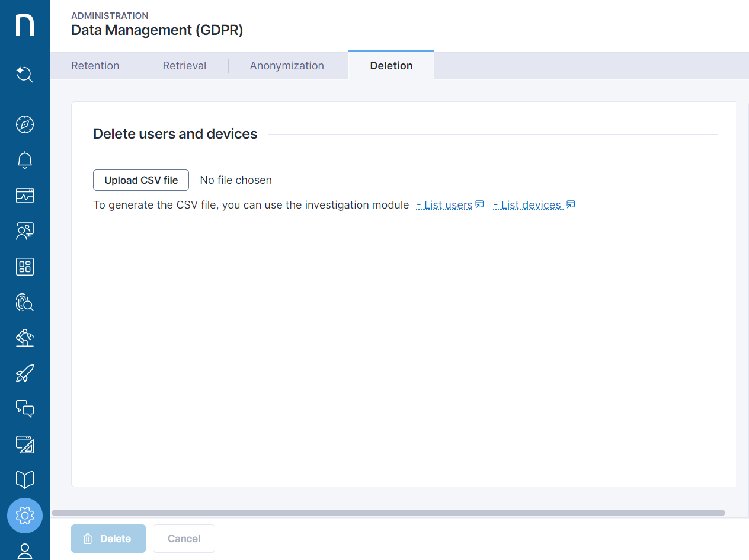Open the users presentation icon
Screen dimensions: 749x560
[x=24, y=231]
